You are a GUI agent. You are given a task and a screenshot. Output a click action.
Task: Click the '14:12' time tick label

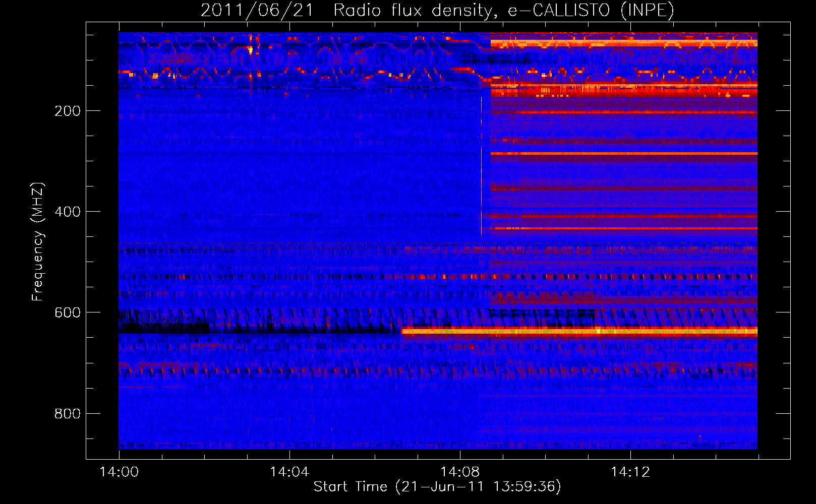coord(630,472)
